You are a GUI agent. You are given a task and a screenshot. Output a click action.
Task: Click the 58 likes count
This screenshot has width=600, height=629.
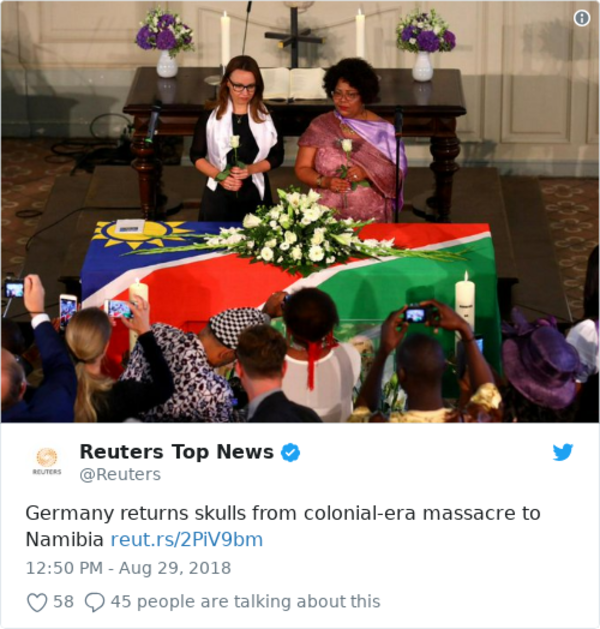(63, 602)
